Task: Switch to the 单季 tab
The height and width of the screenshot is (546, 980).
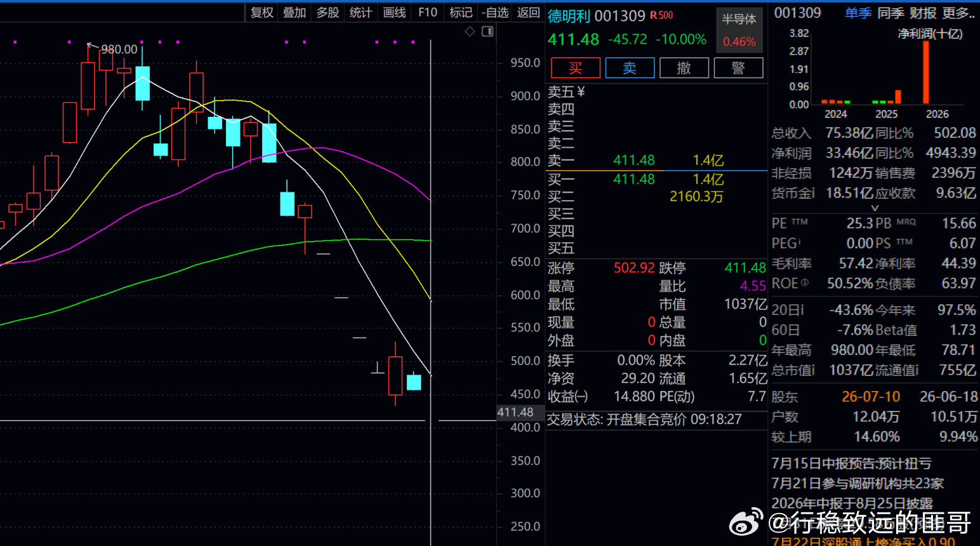Action: (x=858, y=13)
